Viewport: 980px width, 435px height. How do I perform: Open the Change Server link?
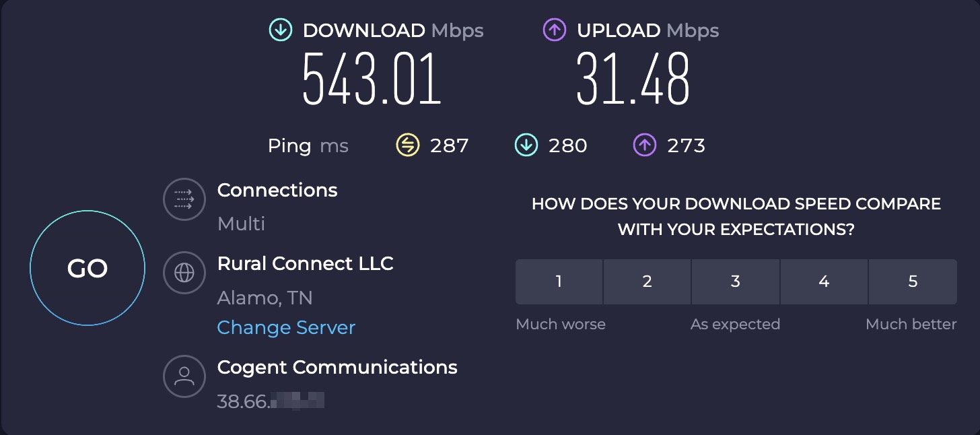pos(286,328)
